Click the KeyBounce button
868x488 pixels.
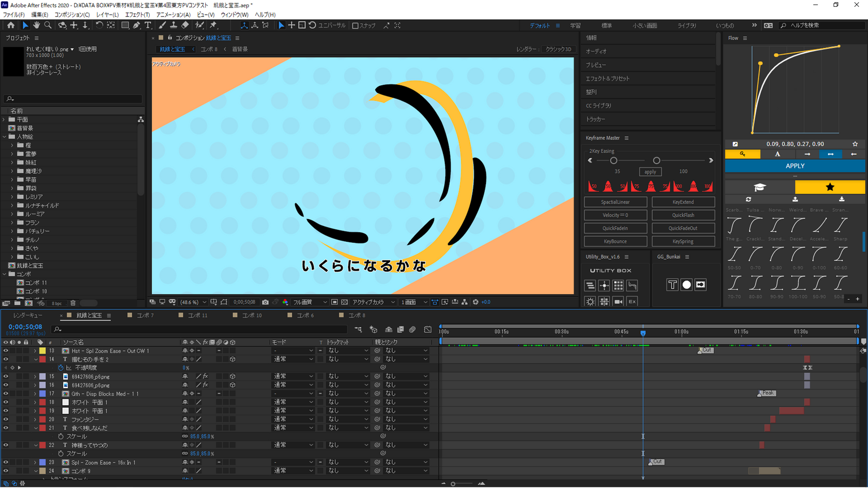[615, 241]
